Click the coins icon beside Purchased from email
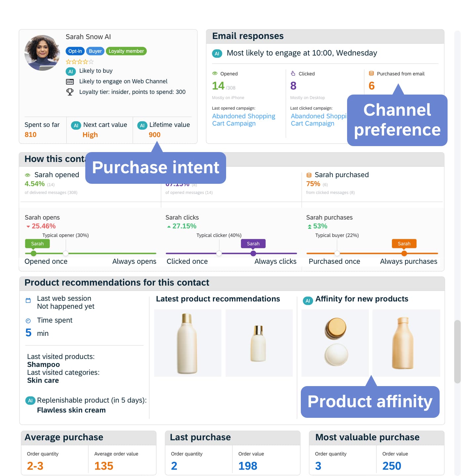This screenshot has width=476, height=476. coord(371,73)
